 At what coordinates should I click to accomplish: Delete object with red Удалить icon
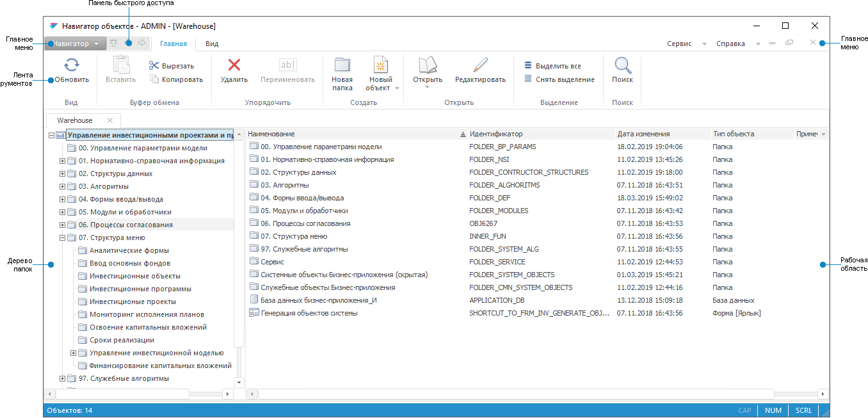tap(234, 65)
